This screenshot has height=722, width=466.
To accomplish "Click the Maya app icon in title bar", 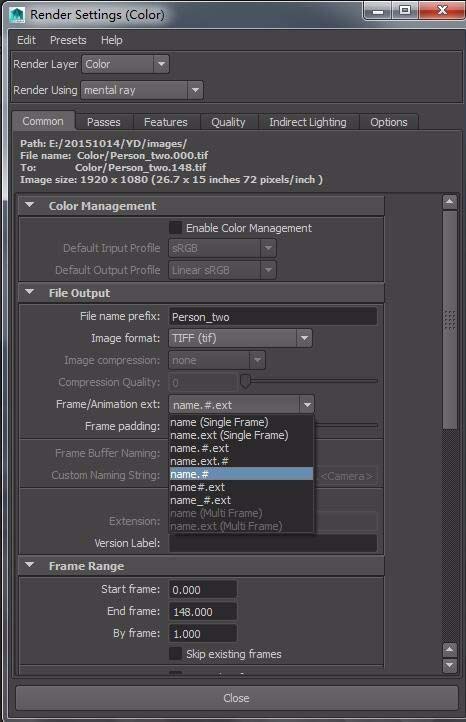I will (17, 15).
